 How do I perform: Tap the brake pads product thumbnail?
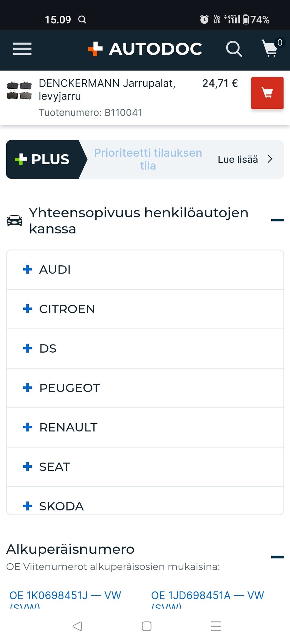[x=19, y=90]
